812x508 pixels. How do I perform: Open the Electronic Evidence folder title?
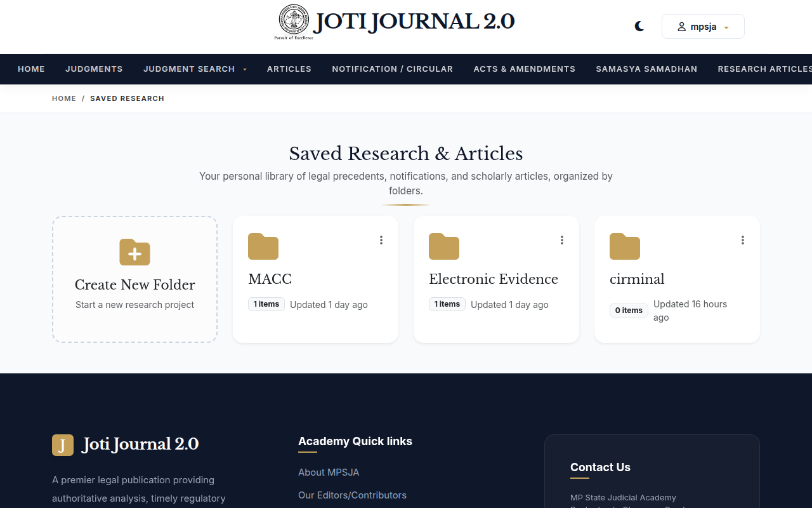[x=494, y=279]
